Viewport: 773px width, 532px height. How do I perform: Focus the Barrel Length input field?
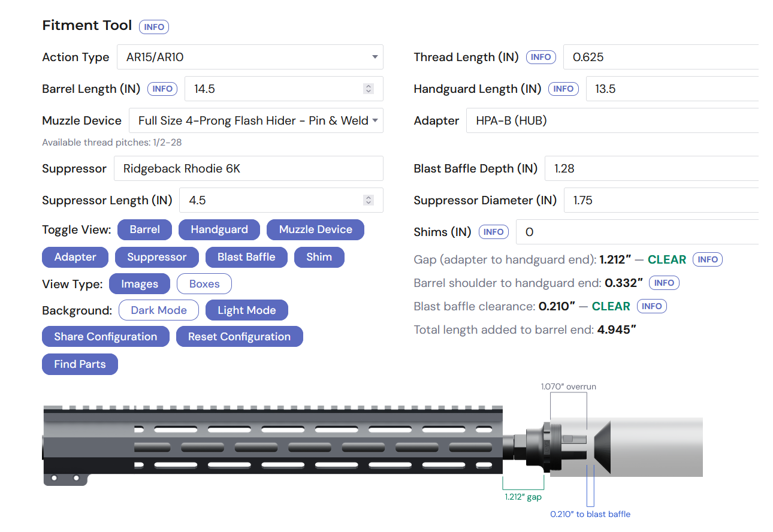(x=283, y=89)
